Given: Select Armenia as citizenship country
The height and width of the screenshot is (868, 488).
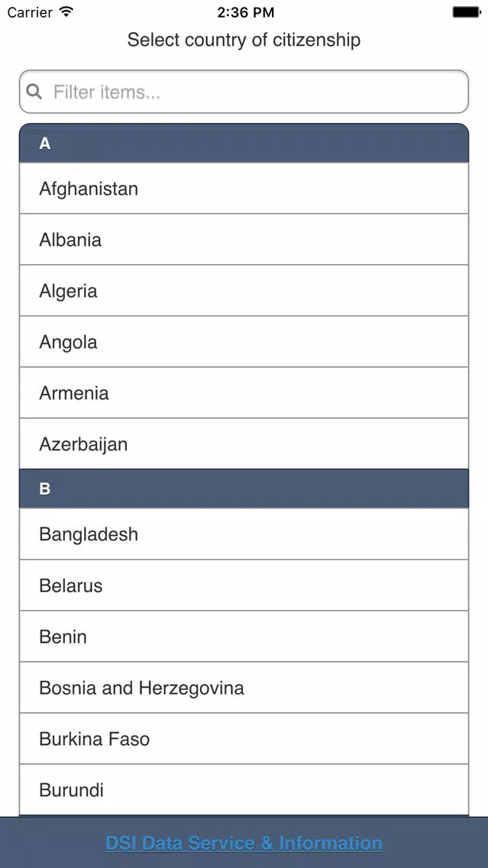Looking at the screenshot, I should [x=244, y=393].
